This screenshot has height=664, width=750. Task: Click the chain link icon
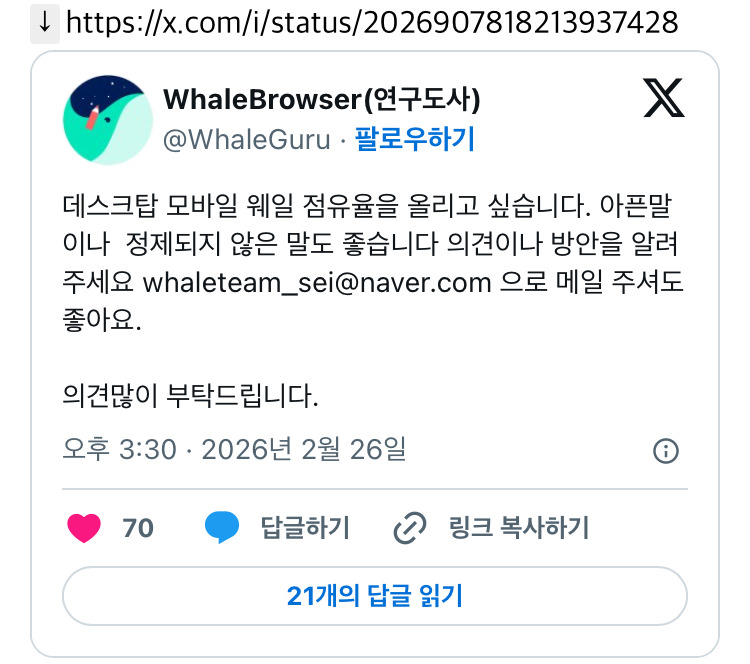pos(410,528)
